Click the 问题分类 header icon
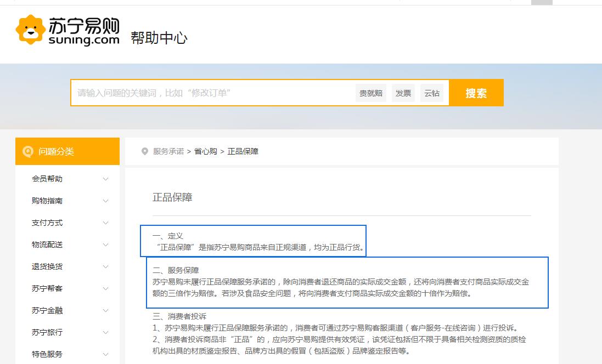 pos(27,151)
